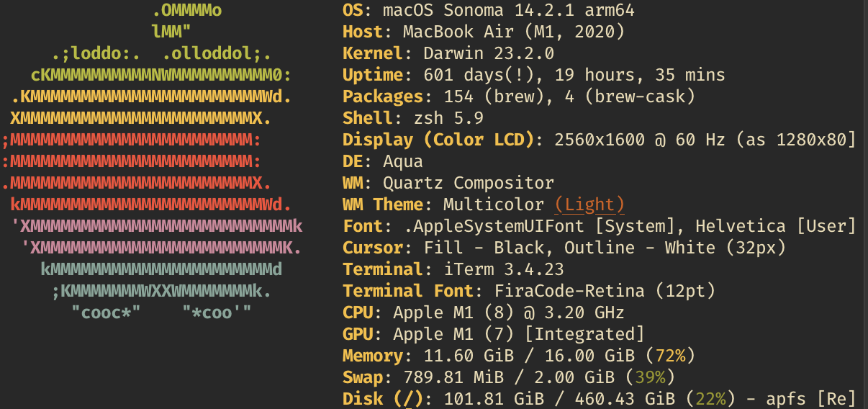Click the 'CPU' label
This screenshot has height=409, width=868.
[x=358, y=313]
